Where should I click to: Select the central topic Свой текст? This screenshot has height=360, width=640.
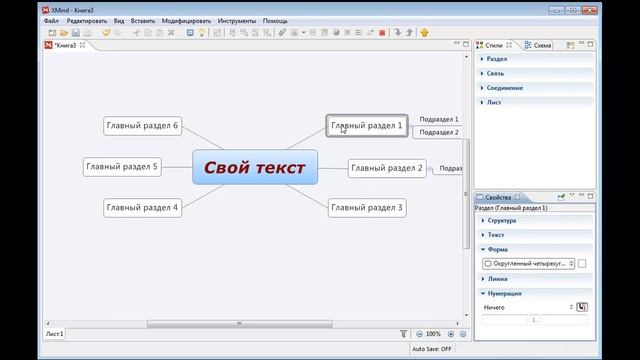click(255, 167)
